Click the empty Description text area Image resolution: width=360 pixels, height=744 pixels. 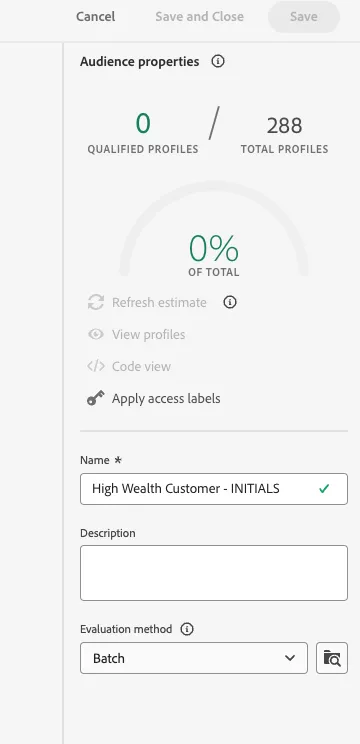click(214, 573)
